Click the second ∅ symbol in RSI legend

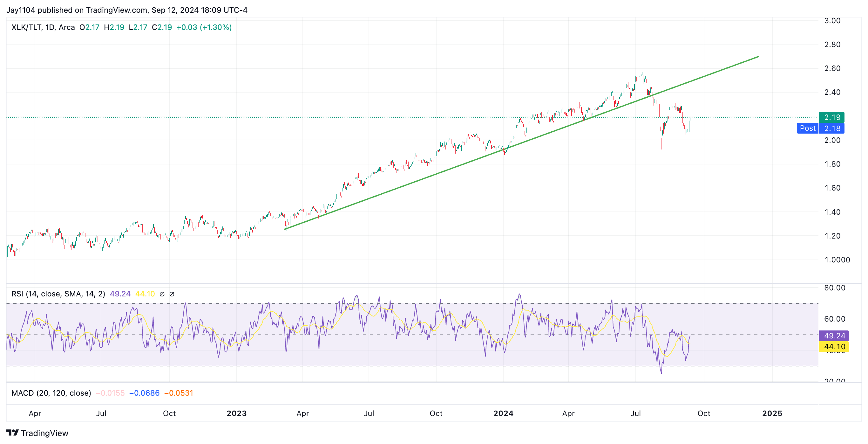[172, 294]
